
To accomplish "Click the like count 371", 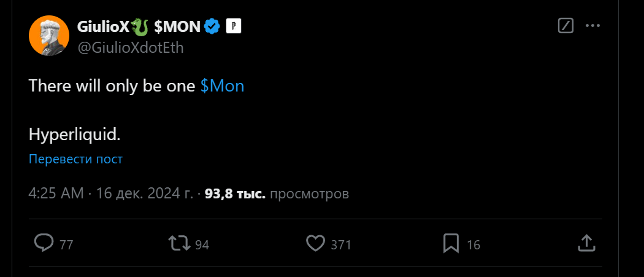I will coord(341,245).
